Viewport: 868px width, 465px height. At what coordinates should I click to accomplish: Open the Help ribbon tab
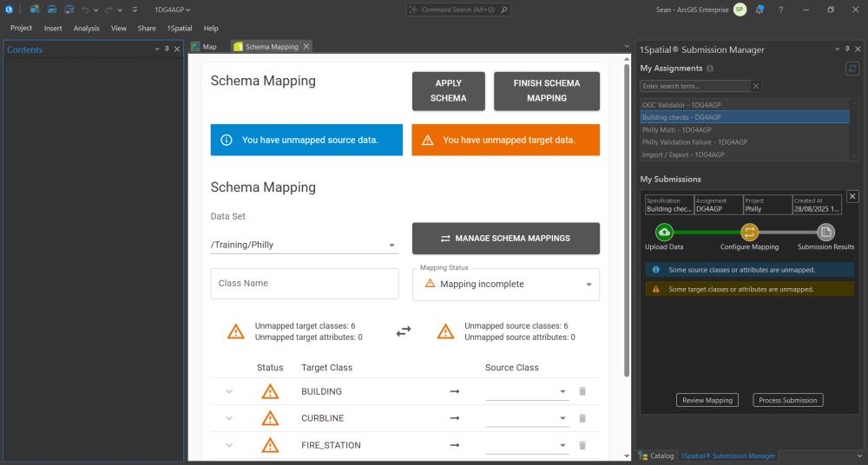211,29
